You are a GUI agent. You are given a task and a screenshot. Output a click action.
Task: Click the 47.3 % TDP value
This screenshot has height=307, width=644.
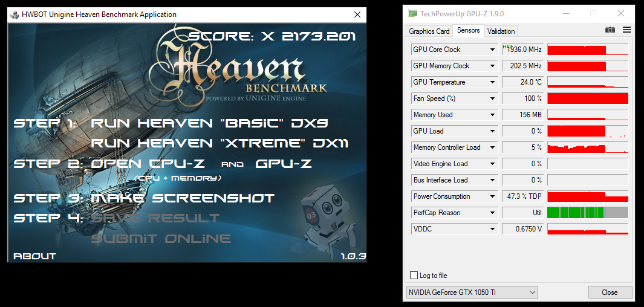pos(523,196)
